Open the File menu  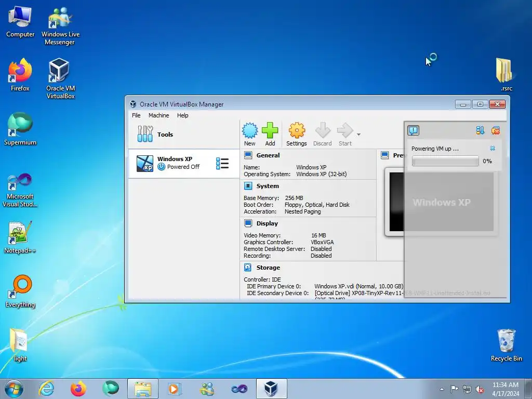click(136, 115)
